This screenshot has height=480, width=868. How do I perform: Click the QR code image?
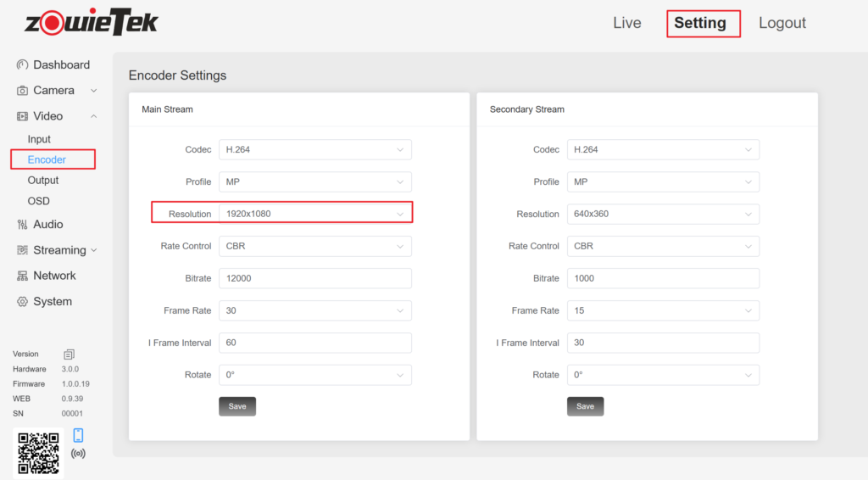coord(39,454)
